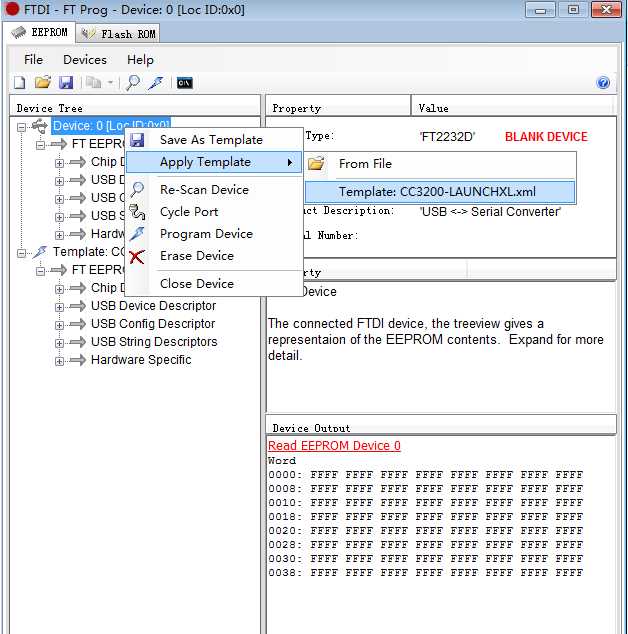Viewport: 628px width, 634px height.
Task: Click the 0038: EEPROM word row
Action: tap(425, 573)
